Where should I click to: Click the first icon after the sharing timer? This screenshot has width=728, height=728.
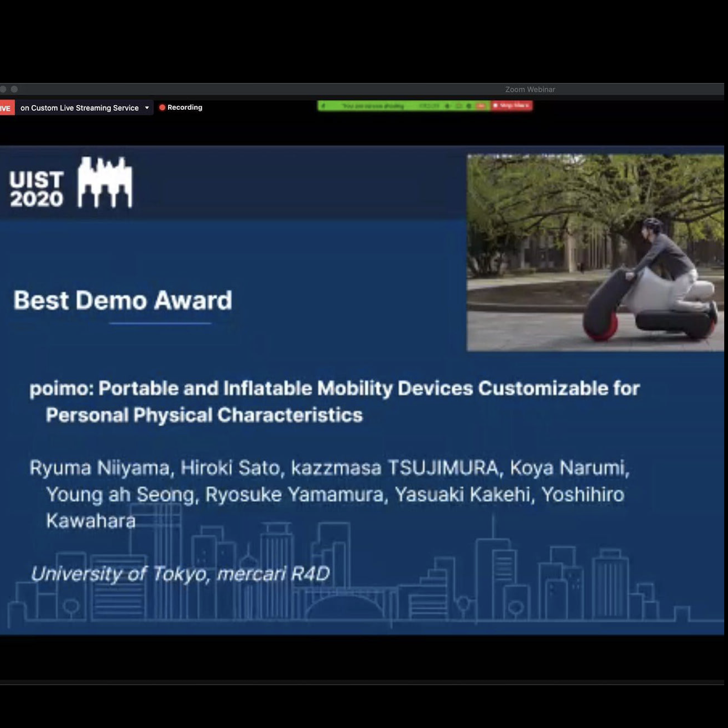pyautogui.click(x=447, y=106)
